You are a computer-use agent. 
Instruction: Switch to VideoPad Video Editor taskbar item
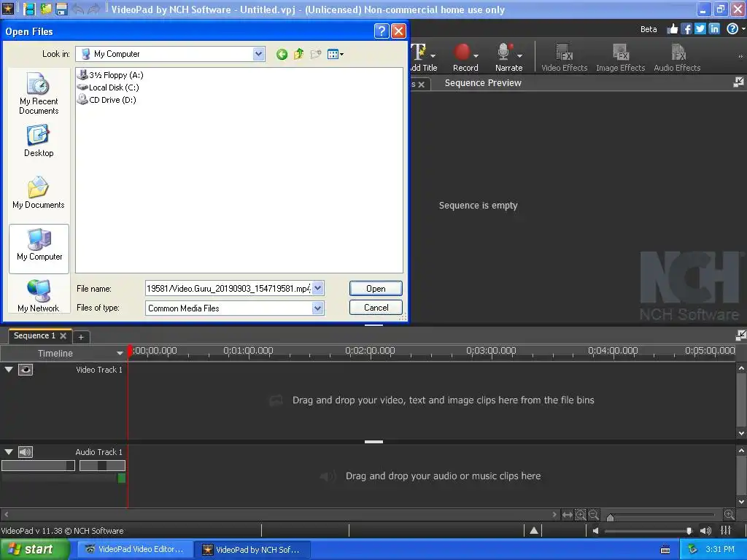pos(135,549)
